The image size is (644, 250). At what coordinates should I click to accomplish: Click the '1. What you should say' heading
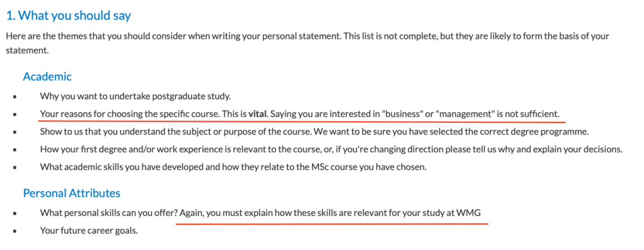[69, 16]
